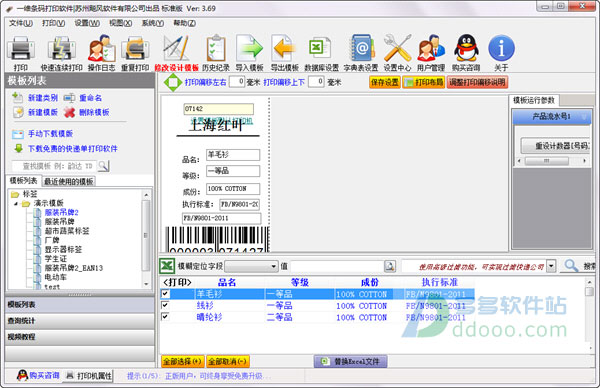This screenshot has width=600, height=388.
Task: Click 调整打印偏移说明 button
Action: click(x=478, y=82)
